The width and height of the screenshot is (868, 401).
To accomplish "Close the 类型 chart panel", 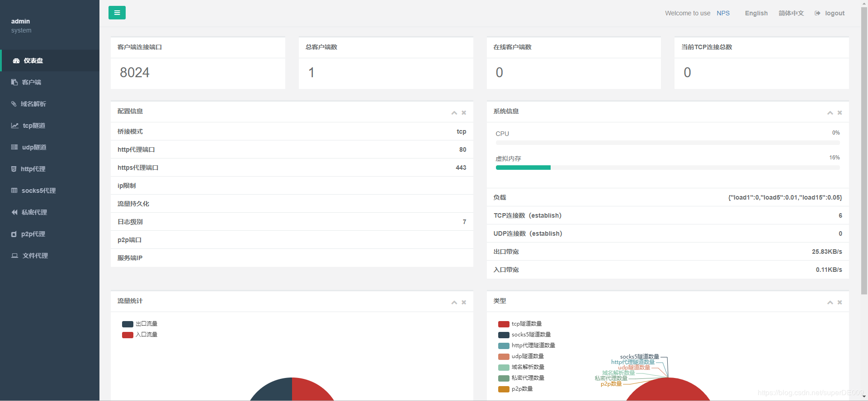I will 840,303.
